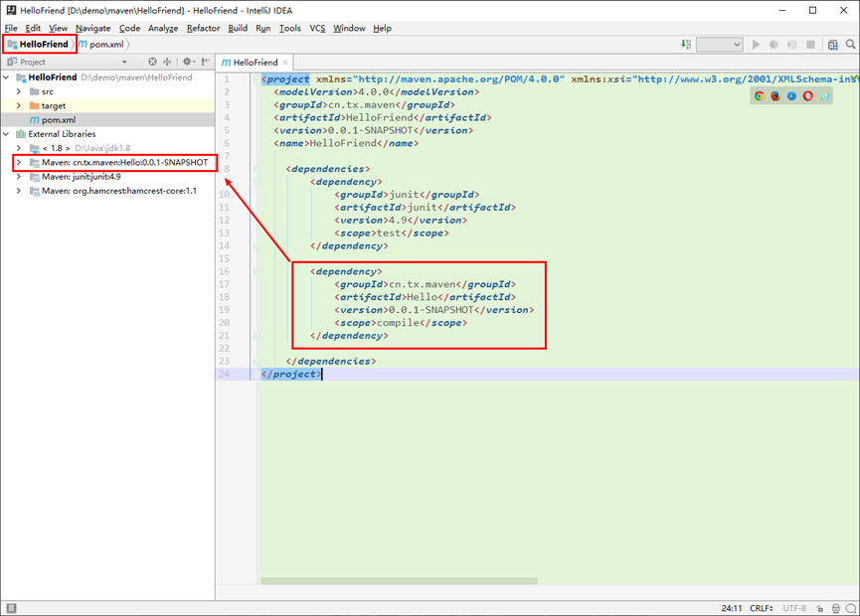860x616 pixels.
Task: Click the Search Everywhere magnifier icon
Action: click(851, 45)
